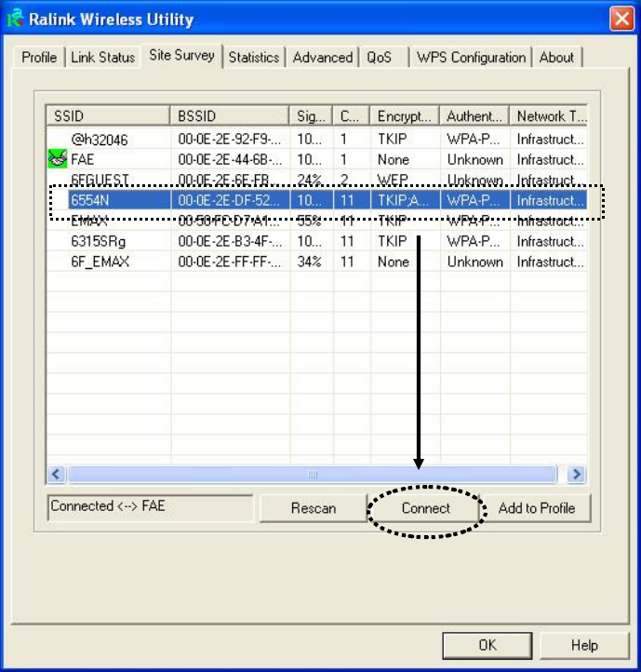Viewport: 641px width, 672px height.
Task: Click Unknown authentication in 6F_EMAX row
Action: (x=475, y=262)
